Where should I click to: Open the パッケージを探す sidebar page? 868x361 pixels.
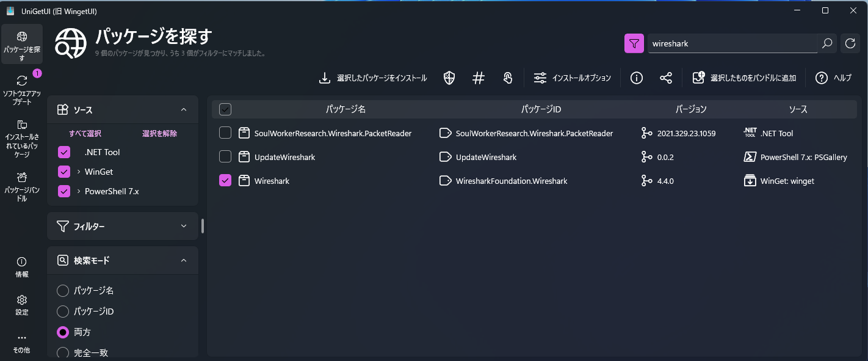click(x=22, y=45)
